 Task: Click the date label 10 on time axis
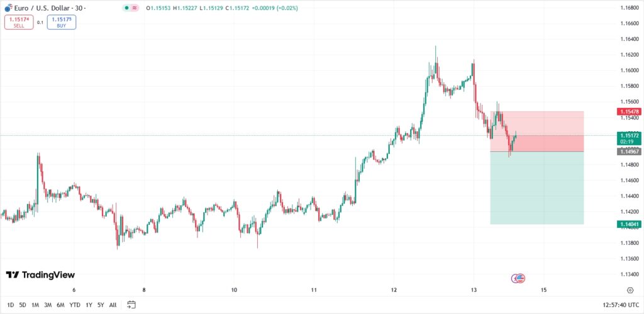tap(234, 290)
